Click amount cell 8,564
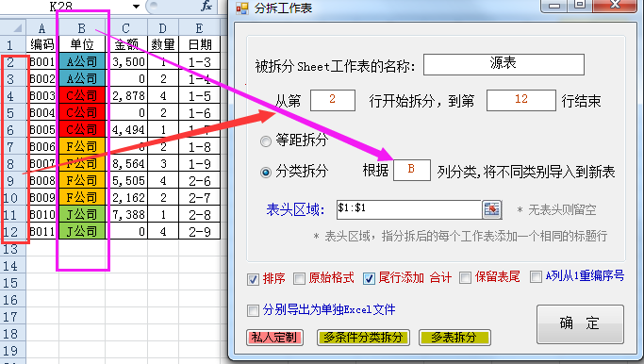Image resolution: width=644 pixels, height=364 pixels. [126, 163]
